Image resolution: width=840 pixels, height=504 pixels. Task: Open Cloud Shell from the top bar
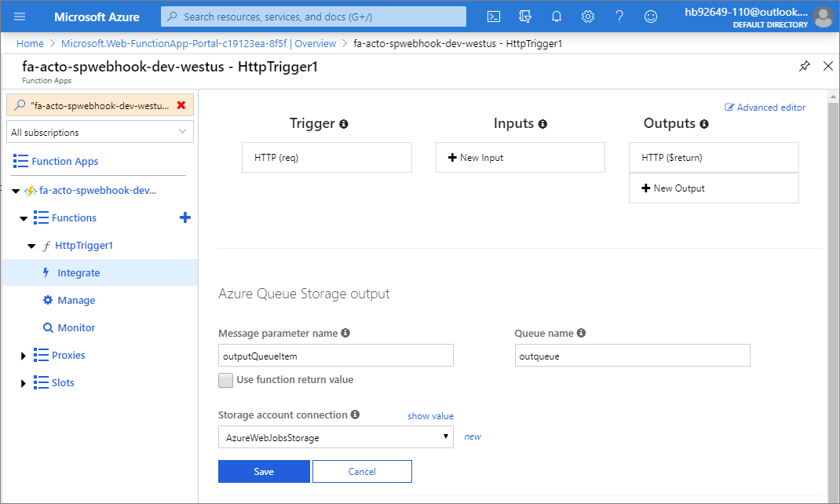pyautogui.click(x=493, y=16)
